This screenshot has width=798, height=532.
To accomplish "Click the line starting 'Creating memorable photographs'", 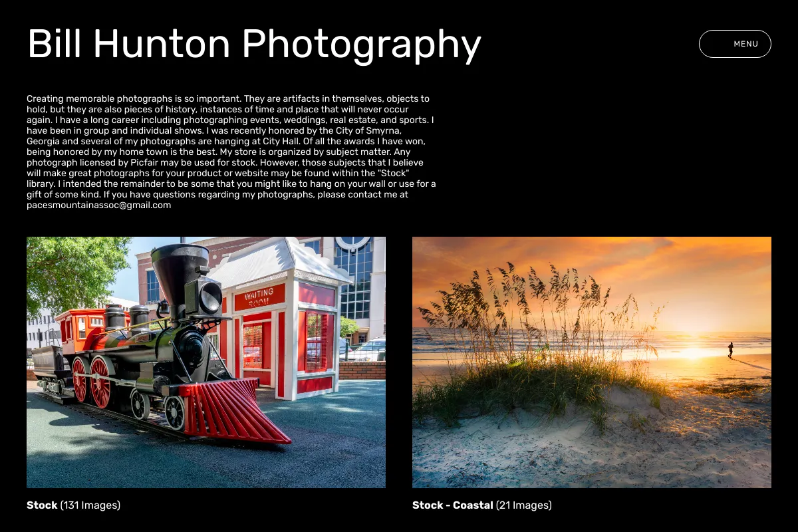I will [x=228, y=98].
